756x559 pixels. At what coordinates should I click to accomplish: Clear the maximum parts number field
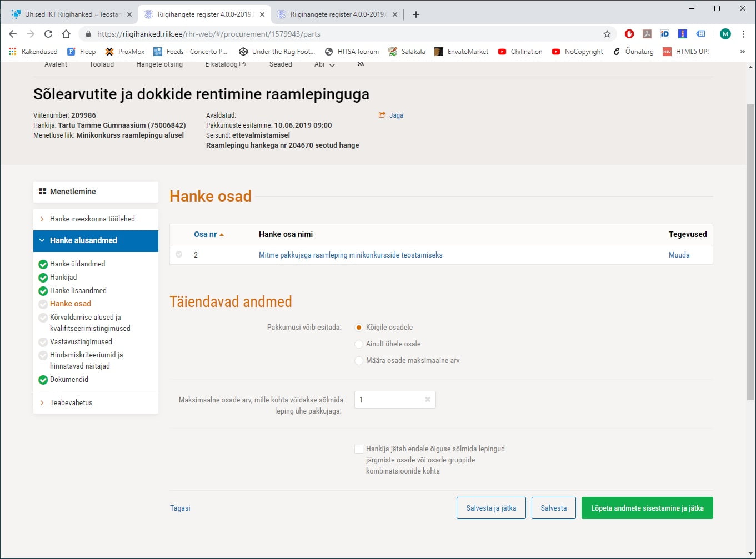428,400
